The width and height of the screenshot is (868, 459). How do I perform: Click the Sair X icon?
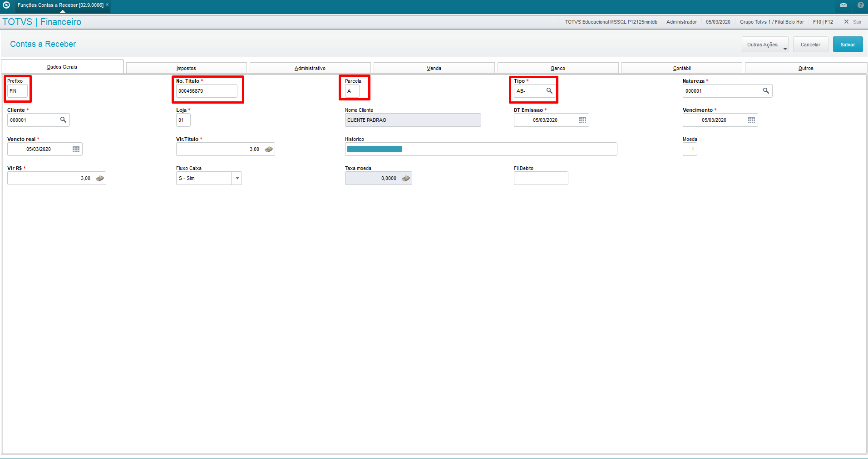coord(846,22)
